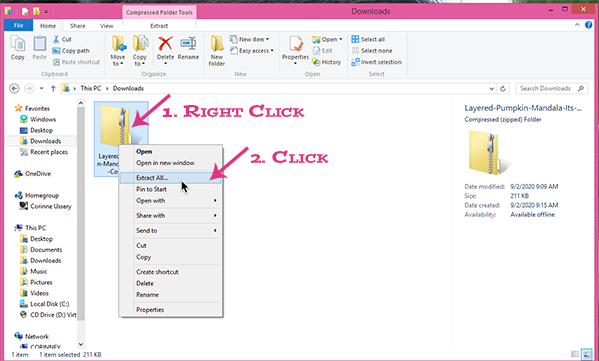Choose Pin to Start in context menu
Screen dimensions: 599x361
(170, 189)
